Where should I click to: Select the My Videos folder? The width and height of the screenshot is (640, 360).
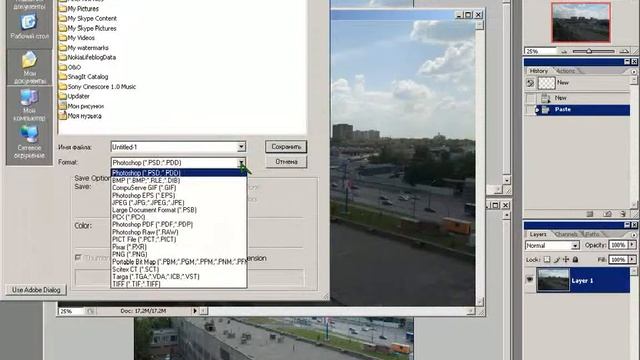pos(77,38)
